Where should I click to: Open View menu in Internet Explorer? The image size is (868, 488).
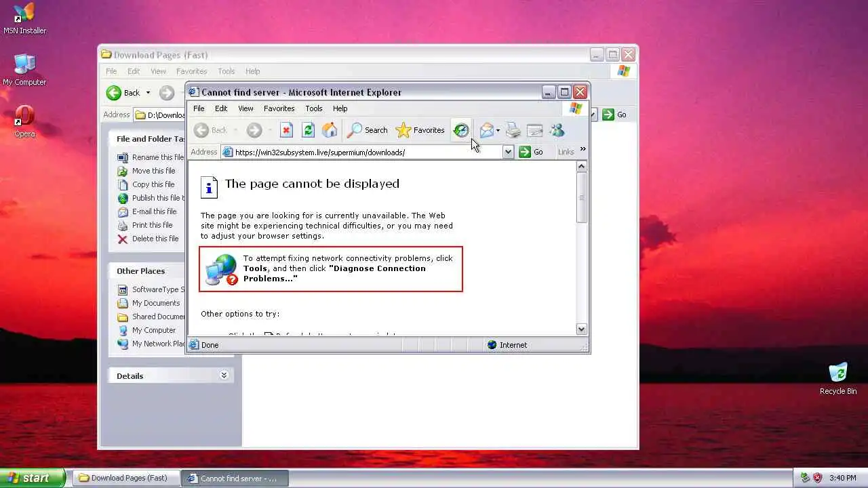[x=245, y=108]
